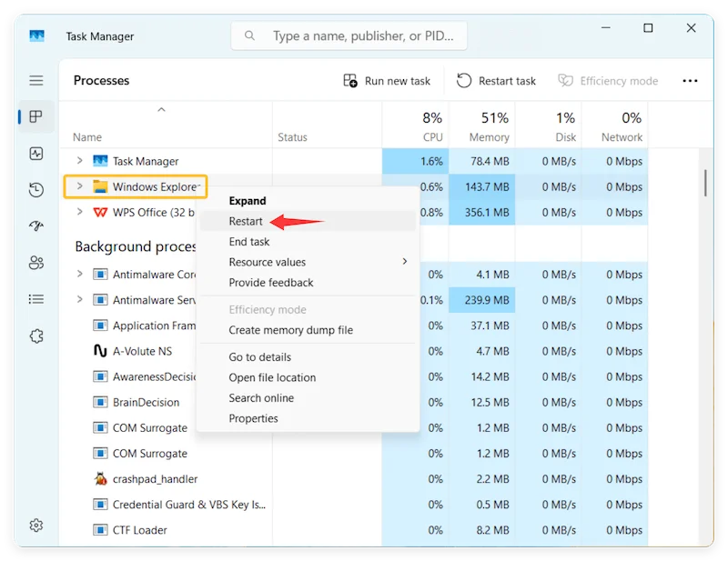728x561 pixels.
Task: Click the crashpad_handler process icon
Action: point(100,478)
